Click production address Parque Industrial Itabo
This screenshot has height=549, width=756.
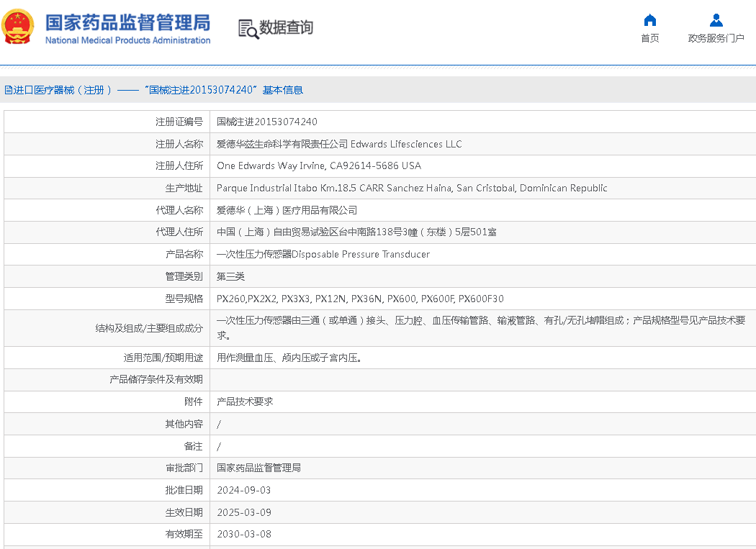412,188
